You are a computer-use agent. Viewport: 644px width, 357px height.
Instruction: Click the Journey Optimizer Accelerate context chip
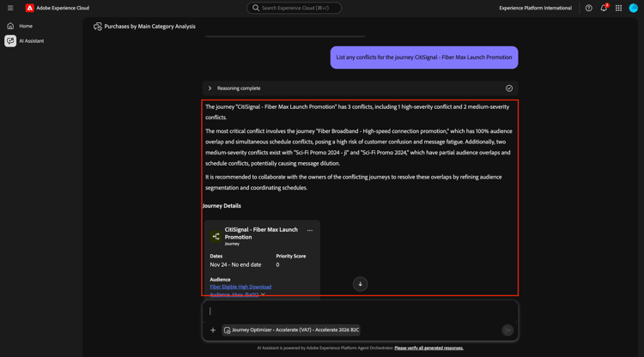pos(291,330)
